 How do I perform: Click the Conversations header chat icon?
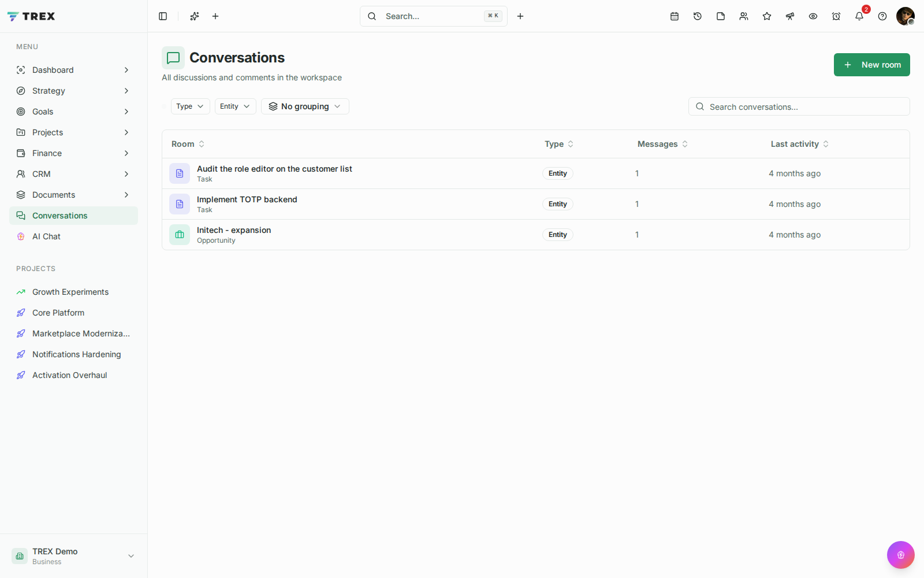pos(173,58)
